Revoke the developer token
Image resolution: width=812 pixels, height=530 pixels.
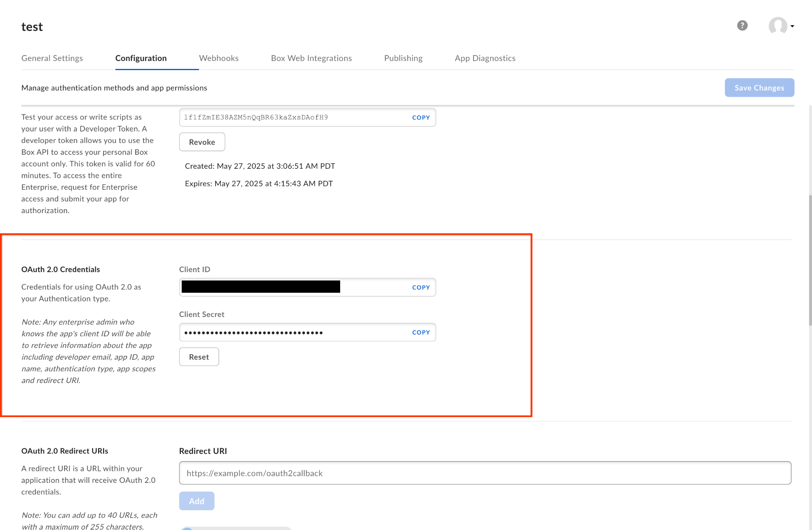[x=202, y=142]
